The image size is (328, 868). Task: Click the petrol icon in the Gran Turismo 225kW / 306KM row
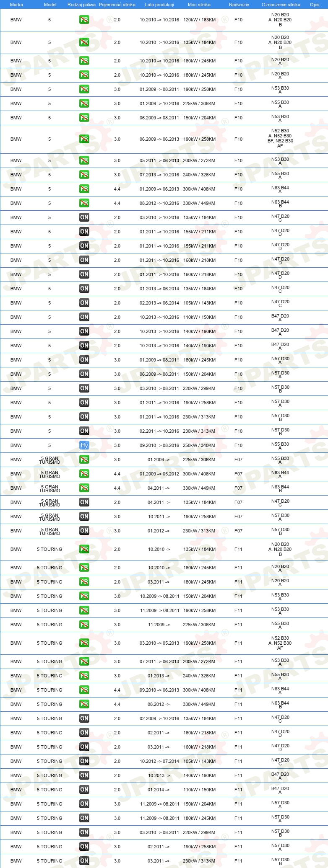84,460
